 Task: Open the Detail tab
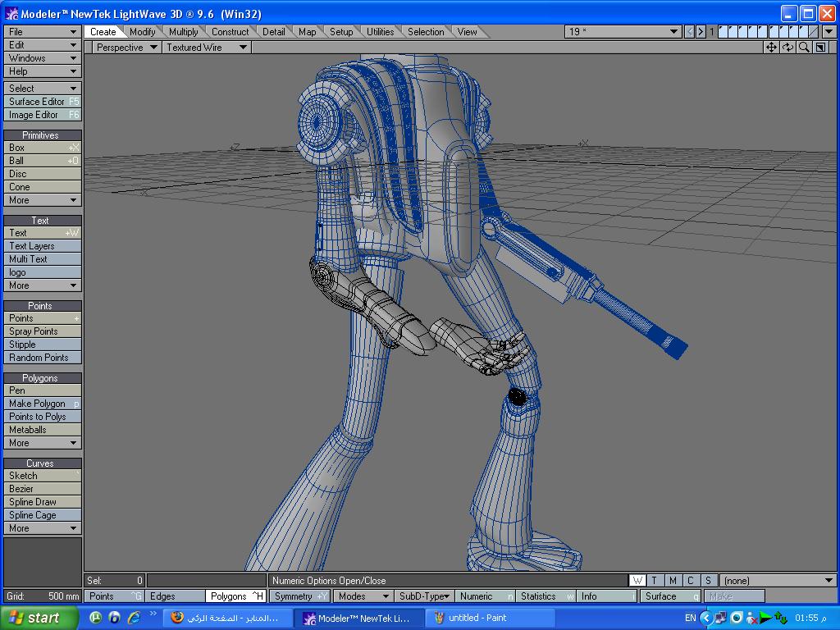(273, 32)
